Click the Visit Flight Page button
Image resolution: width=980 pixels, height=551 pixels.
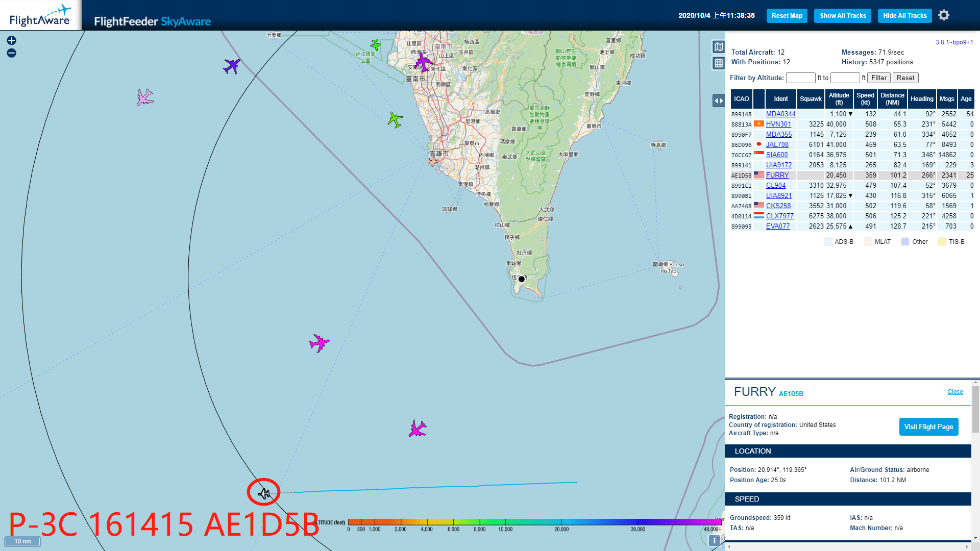928,427
